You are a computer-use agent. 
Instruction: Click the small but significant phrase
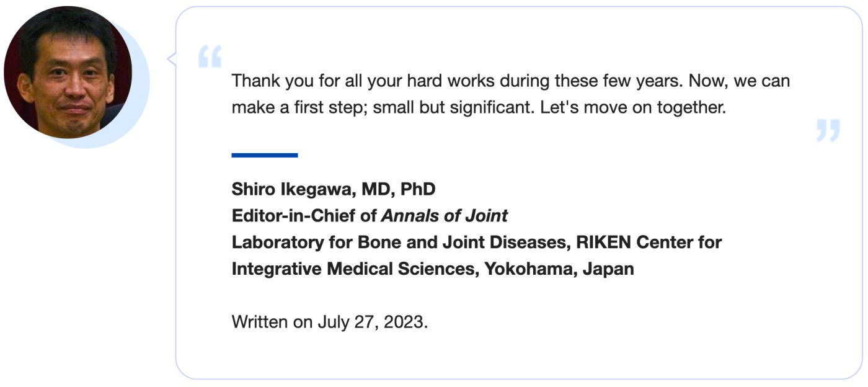[x=454, y=107]
